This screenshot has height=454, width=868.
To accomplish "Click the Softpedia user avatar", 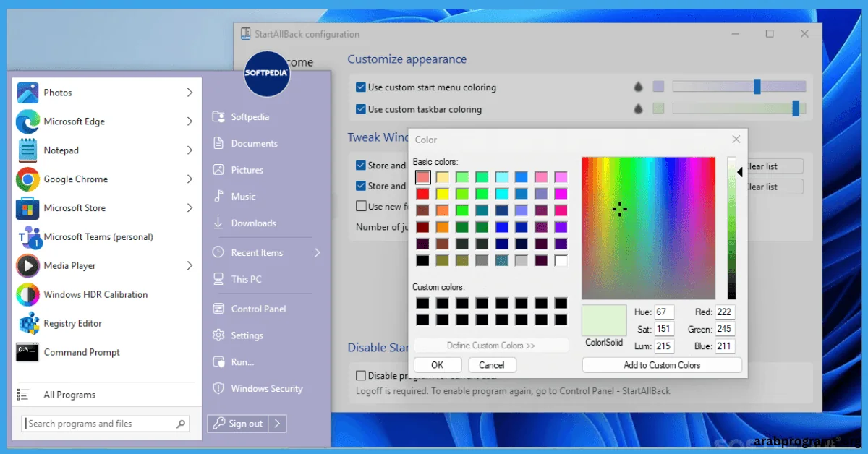I will (x=267, y=73).
